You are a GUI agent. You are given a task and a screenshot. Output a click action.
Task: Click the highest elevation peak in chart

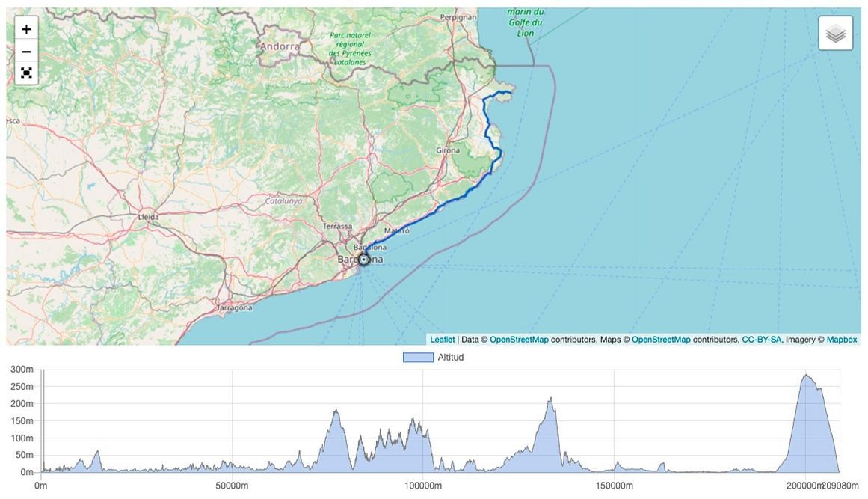pyautogui.click(x=806, y=375)
